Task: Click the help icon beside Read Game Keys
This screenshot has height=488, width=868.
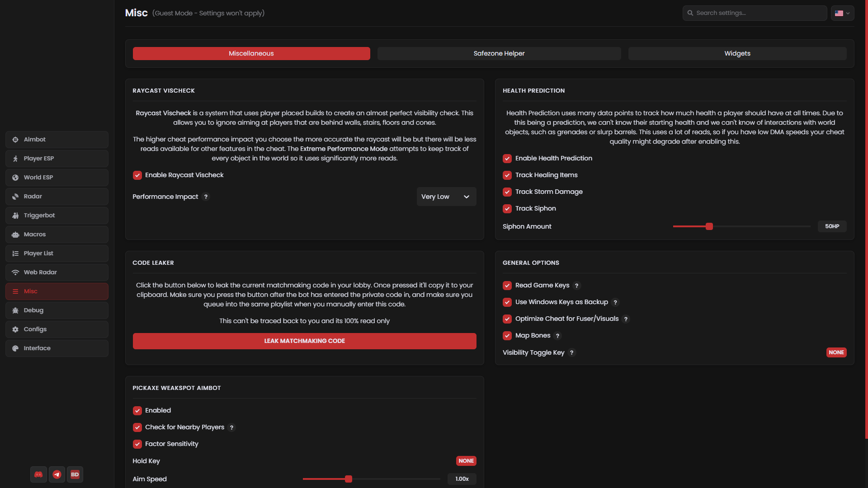Action: 577,286
